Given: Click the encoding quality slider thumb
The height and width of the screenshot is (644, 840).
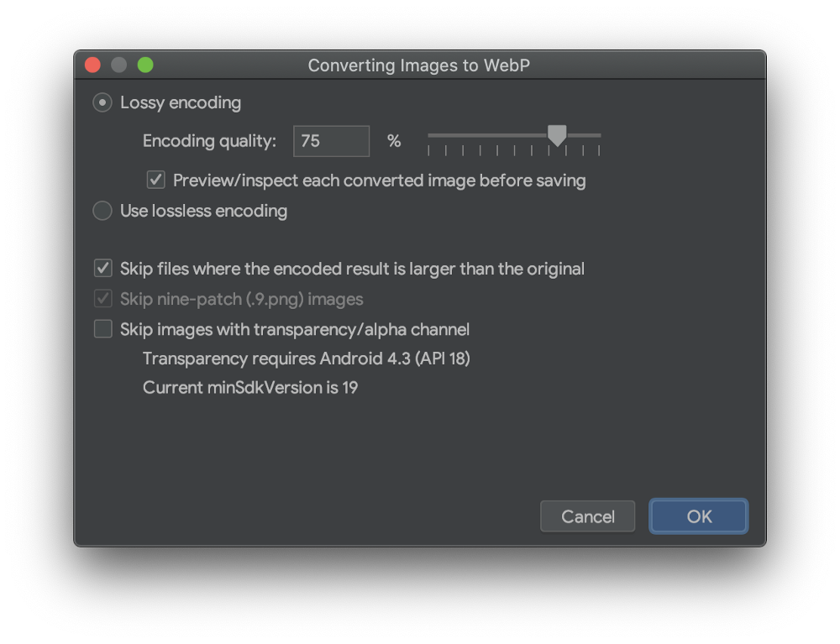Looking at the screenshot, I should point(557,135).
